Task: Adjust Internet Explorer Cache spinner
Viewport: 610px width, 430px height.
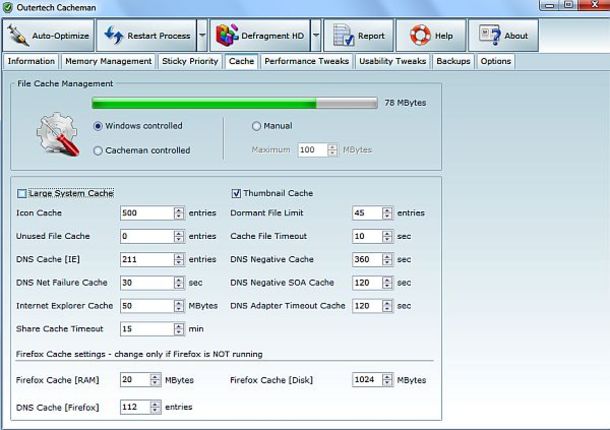Action: tap(179, 305)
